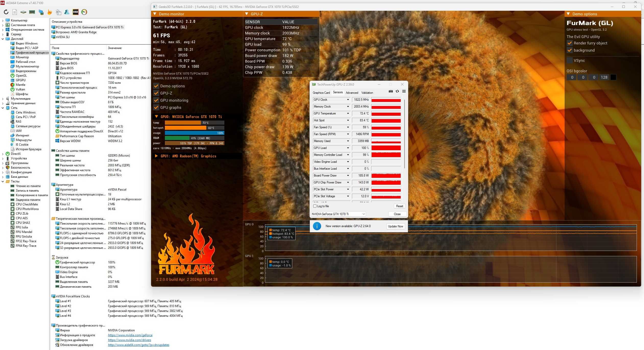
Task: Open Board Power Draw sensor dropdown
Action: (348, 176)
